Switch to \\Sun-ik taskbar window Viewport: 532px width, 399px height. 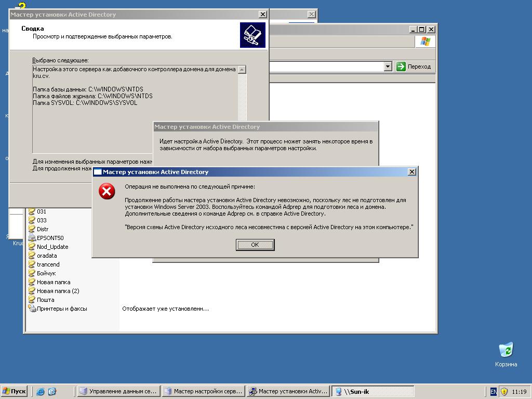[x=373, y=391]
